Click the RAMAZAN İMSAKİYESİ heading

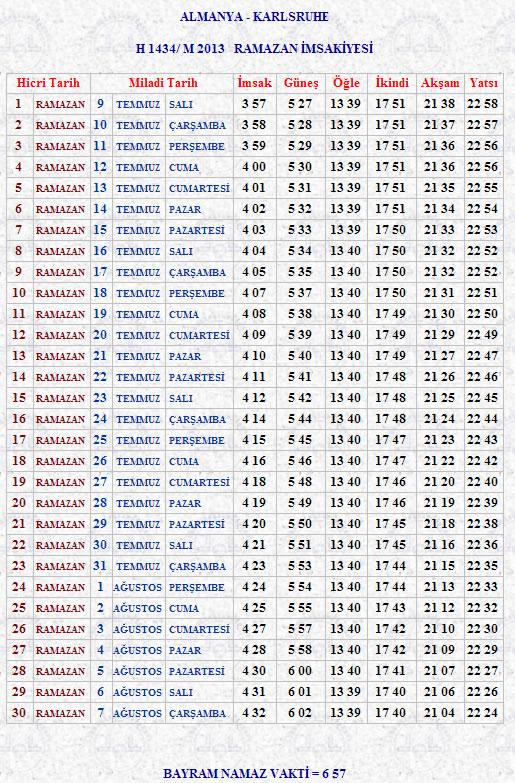(303, 48)
